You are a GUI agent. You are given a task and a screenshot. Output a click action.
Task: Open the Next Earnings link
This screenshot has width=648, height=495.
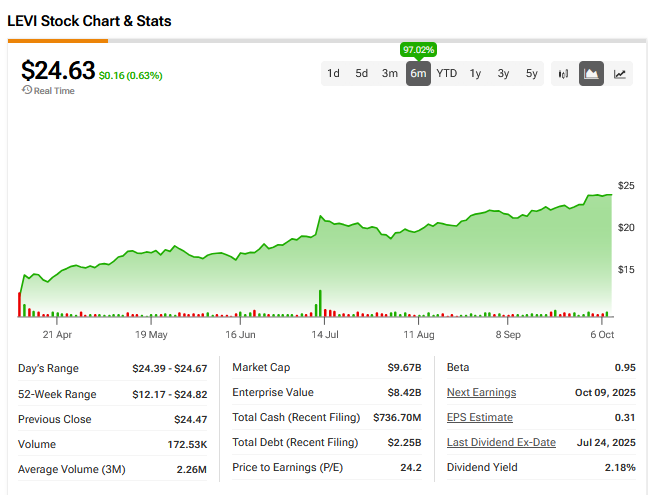click(x=481, y=393)
